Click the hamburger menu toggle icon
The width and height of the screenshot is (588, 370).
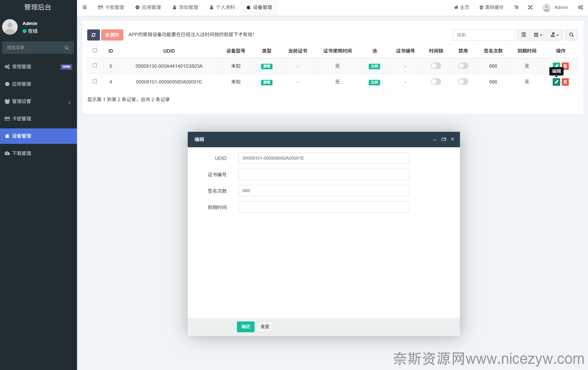84,7
